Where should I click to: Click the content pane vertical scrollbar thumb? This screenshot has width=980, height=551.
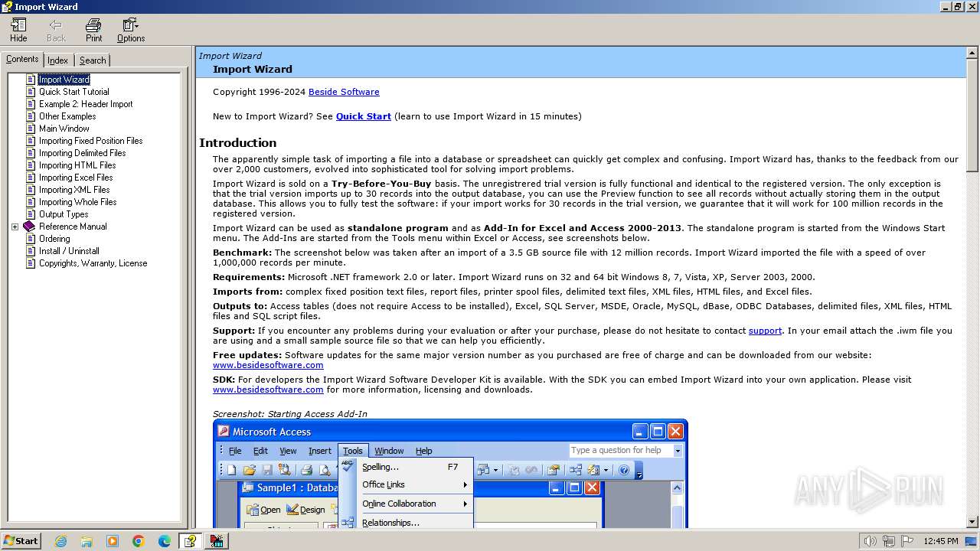972,116
